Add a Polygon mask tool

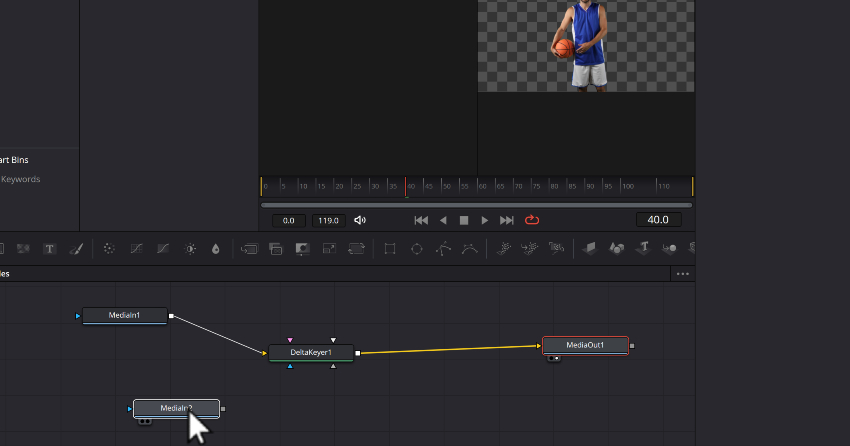pos(443,248)
